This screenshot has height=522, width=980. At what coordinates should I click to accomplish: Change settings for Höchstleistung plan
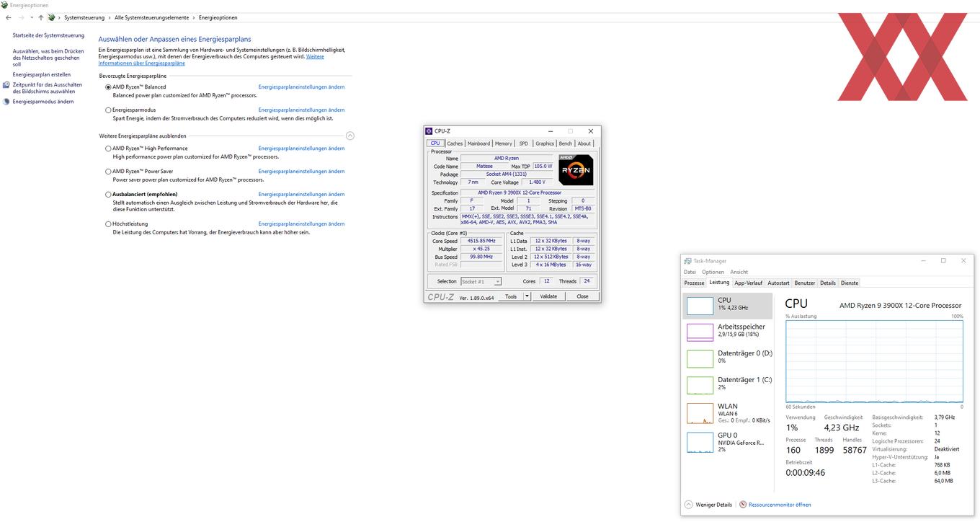(x=301, y=224)
